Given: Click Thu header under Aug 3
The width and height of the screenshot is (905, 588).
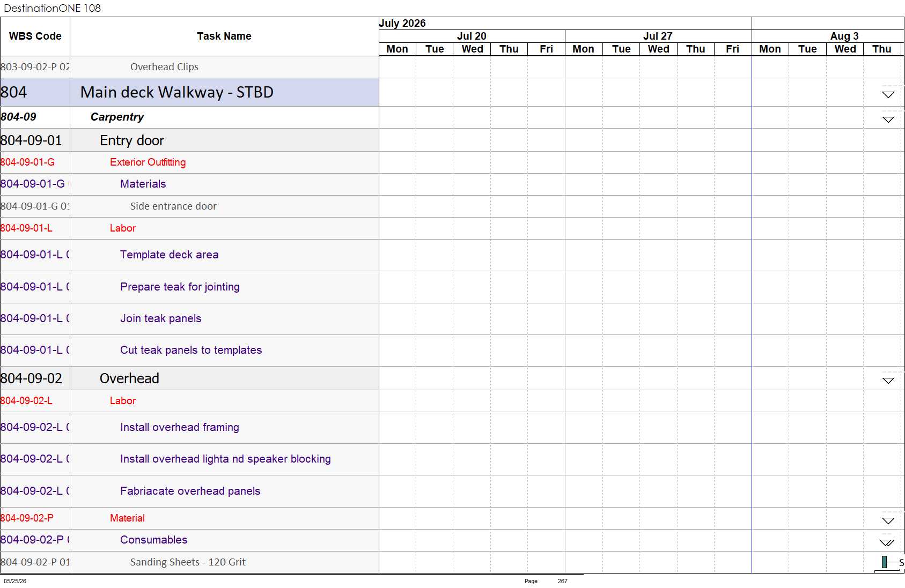Looking at the screenshot, I should [881, 49].
